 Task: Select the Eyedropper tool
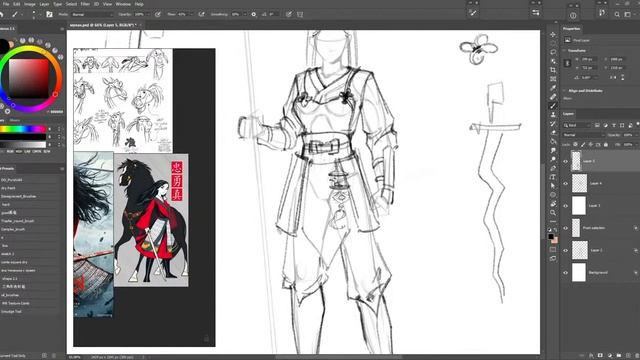pyautogui.click(x=553, y=88)
